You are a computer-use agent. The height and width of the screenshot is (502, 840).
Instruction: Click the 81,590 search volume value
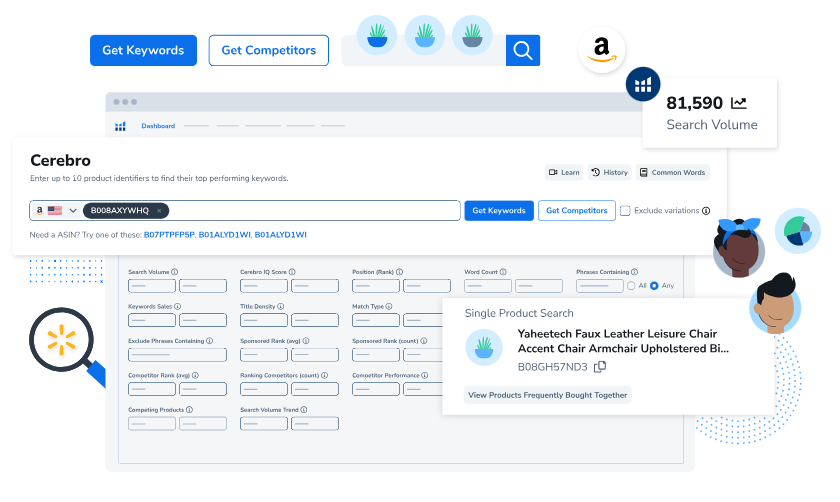[694, 103]
